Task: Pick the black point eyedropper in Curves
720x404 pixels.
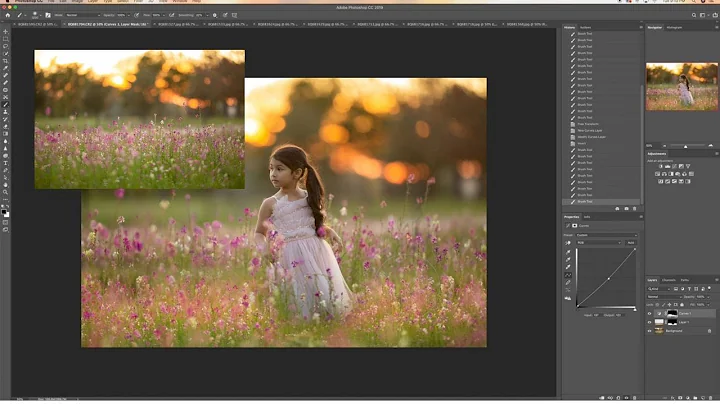Action: [568, 252]
